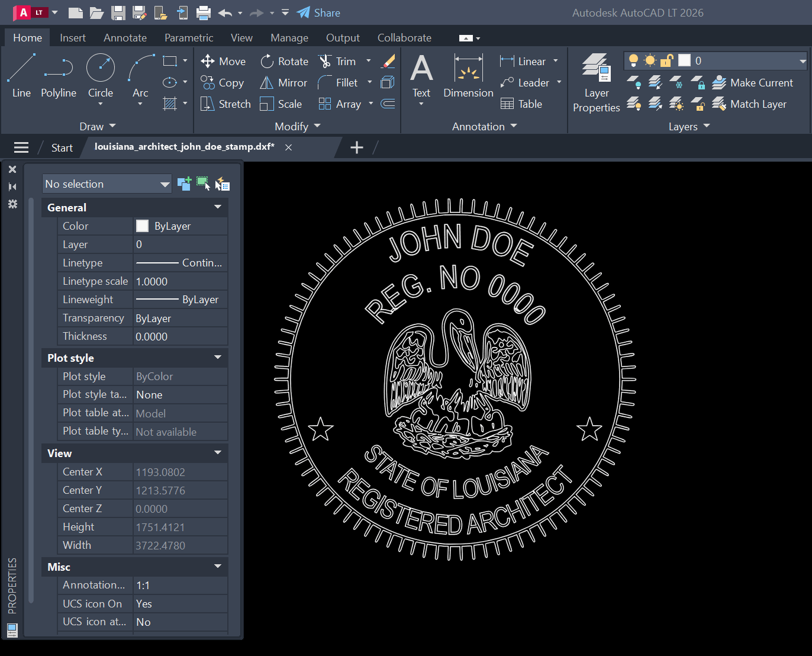
Task: Select the Ellipse draw tool icon
Action: pos(170,82)
